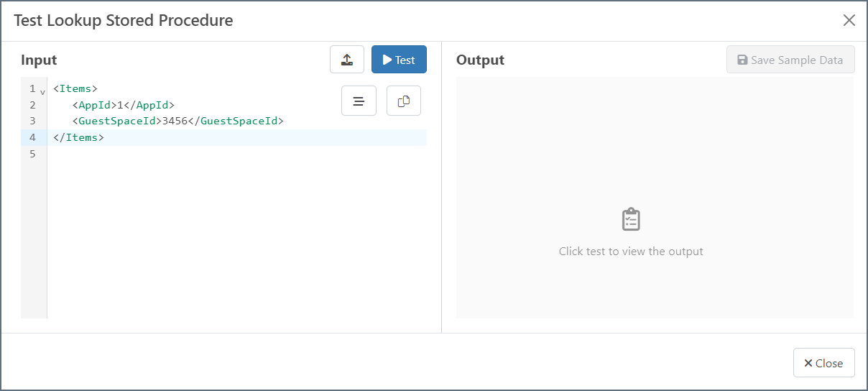
Task: Click the 3456 GuestSpaceId value
Action: (x=175, y=121)
